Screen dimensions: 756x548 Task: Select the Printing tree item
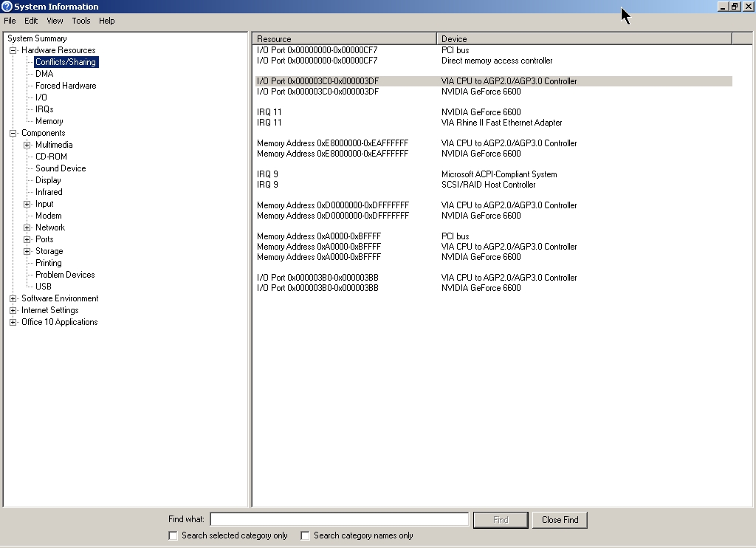(x=48, y=263)
